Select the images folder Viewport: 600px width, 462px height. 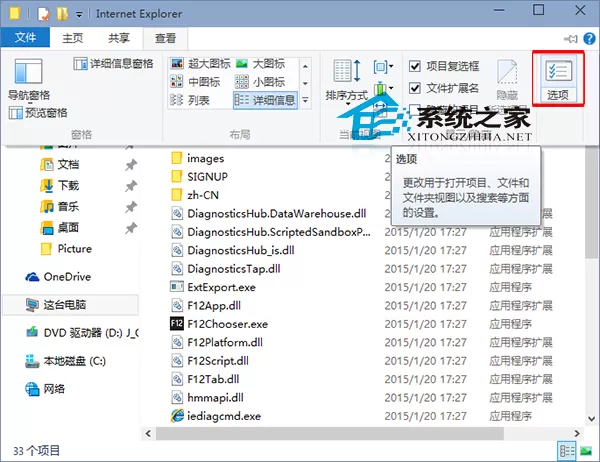pyautogui.click(x=197, y=158)
